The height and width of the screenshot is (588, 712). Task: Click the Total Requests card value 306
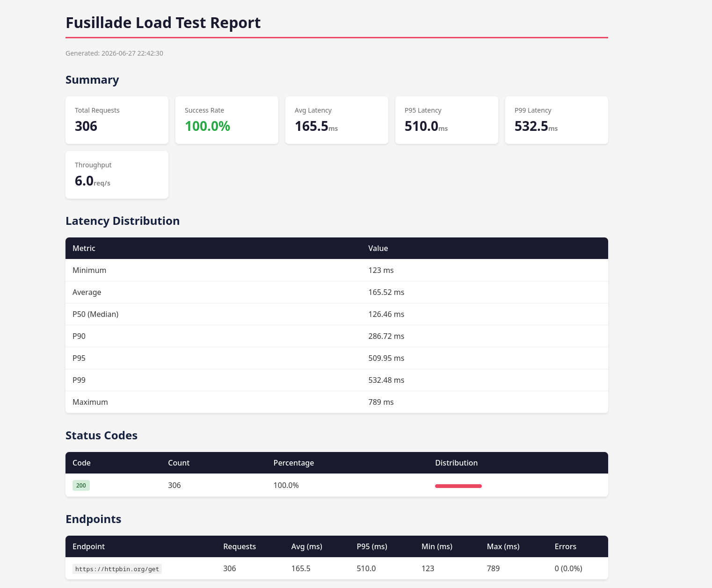pos(86,126)
